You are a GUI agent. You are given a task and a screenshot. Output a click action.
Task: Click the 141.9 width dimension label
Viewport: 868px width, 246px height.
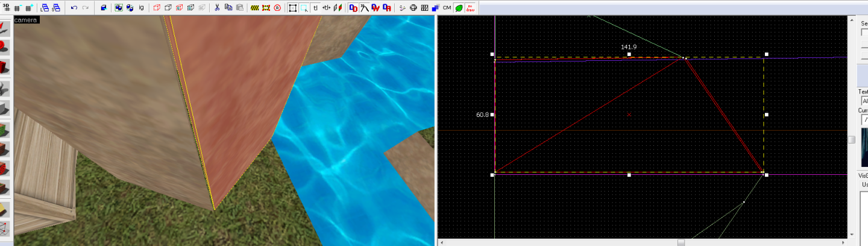pyautogui.click(x=629, y=46)
